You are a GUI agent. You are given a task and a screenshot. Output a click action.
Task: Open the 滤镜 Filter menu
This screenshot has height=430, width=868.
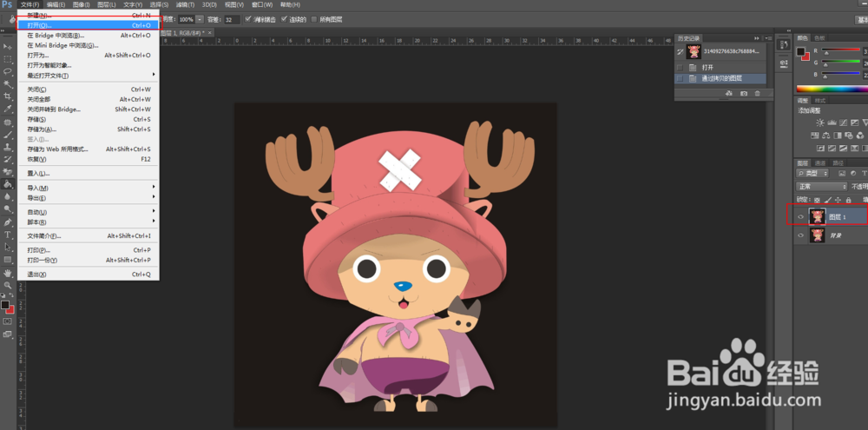(x=184, y=4)
